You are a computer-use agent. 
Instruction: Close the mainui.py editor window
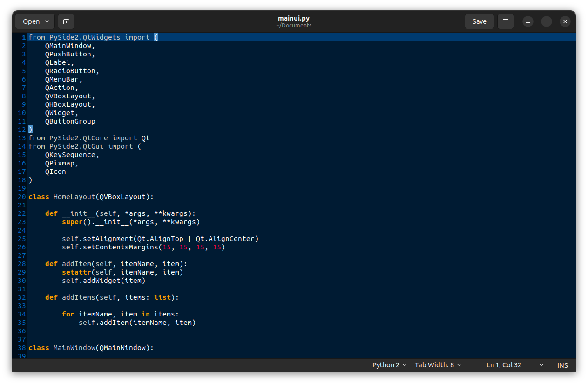click(565, 21)
